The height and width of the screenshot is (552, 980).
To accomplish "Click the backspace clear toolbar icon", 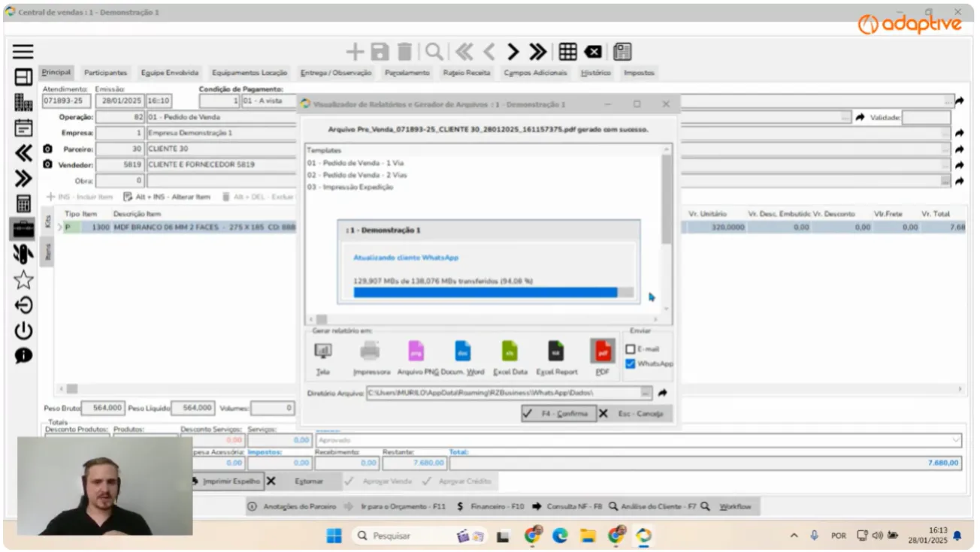I will click(593, 51).
